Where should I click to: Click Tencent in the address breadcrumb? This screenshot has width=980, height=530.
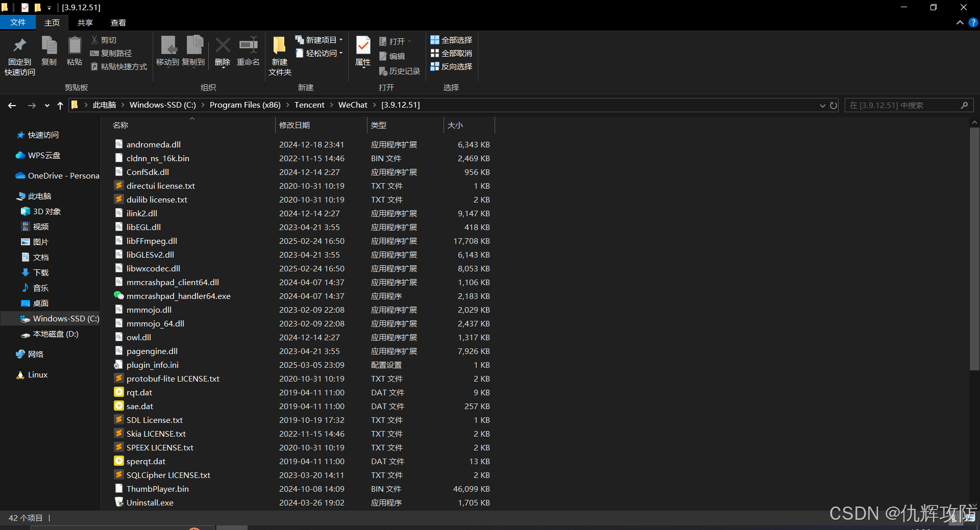pos(309,105)
